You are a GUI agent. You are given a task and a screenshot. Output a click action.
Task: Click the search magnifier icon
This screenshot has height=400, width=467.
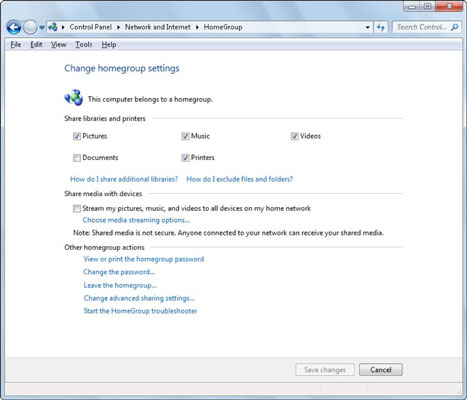coord(454,27)
